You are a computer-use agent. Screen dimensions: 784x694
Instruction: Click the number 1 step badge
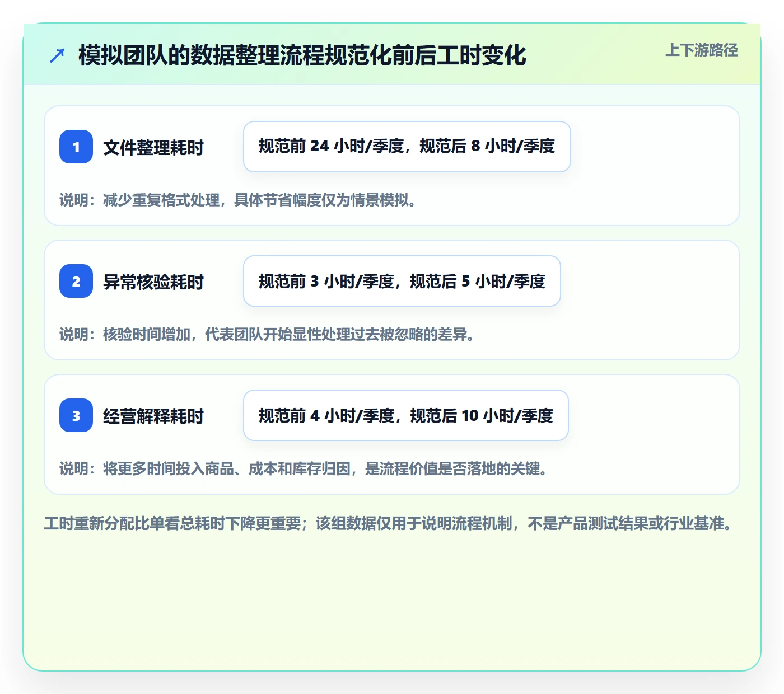pos(76,147)
